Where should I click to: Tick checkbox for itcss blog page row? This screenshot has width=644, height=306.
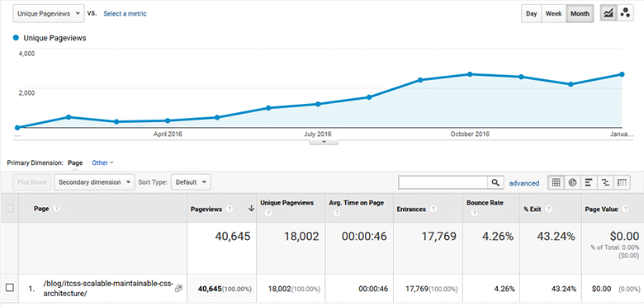click(10, 288)
